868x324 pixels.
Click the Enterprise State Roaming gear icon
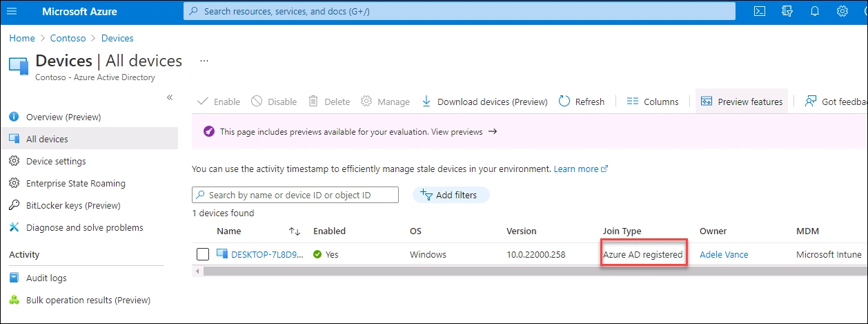14,183
